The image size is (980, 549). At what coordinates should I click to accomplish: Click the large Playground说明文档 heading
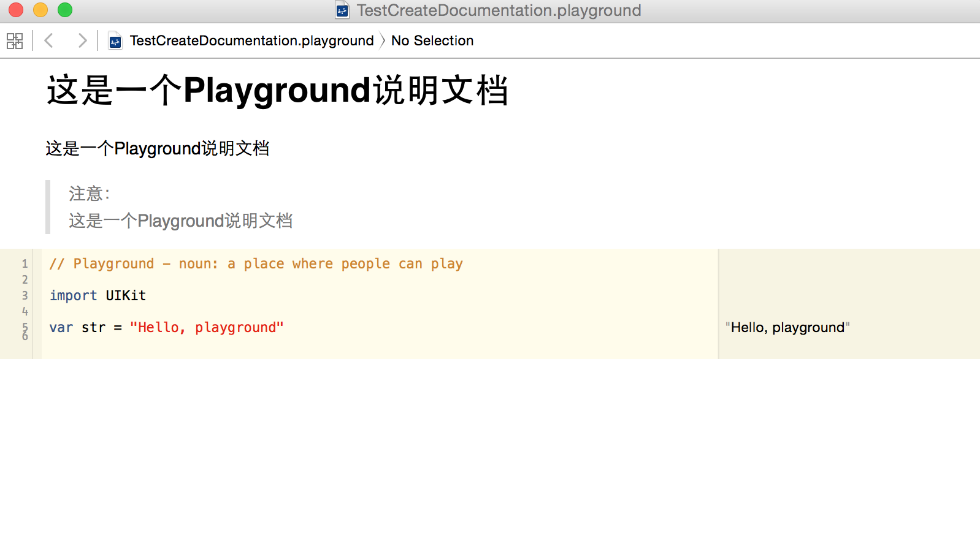(x=278, y=90)
